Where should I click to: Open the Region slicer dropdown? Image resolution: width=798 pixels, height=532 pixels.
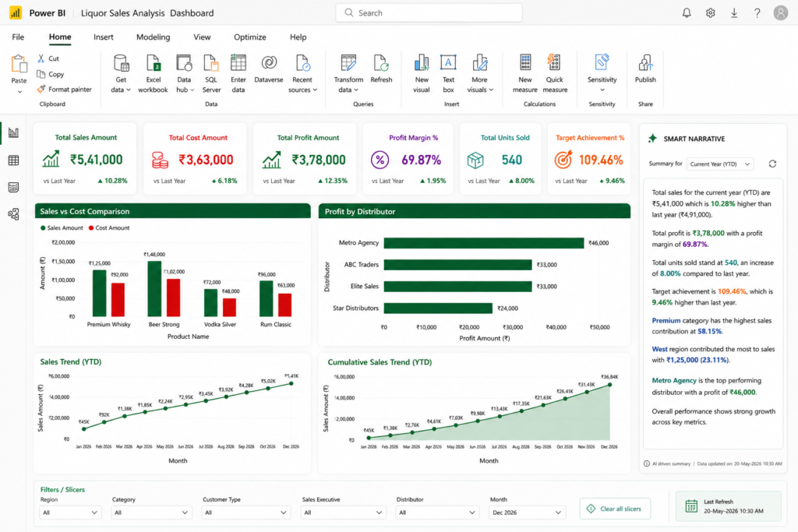(x=70, y=513)
